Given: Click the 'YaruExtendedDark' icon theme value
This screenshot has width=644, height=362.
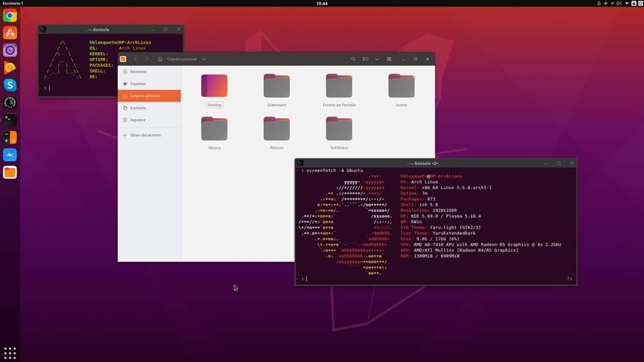Looking at the screenshot, I should tap(454, 233).
